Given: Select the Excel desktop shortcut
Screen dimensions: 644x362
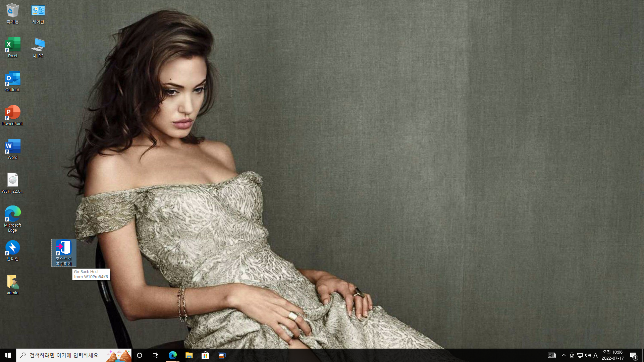Looking at the screenshot, I should click(x=12, y=48).
